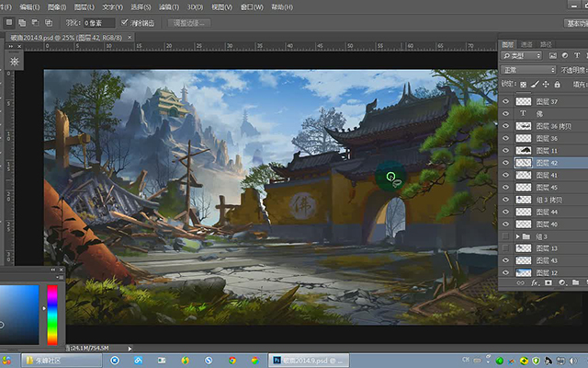Filter layers by text type icon
This screenshot has width=588, height=368.
577,55
